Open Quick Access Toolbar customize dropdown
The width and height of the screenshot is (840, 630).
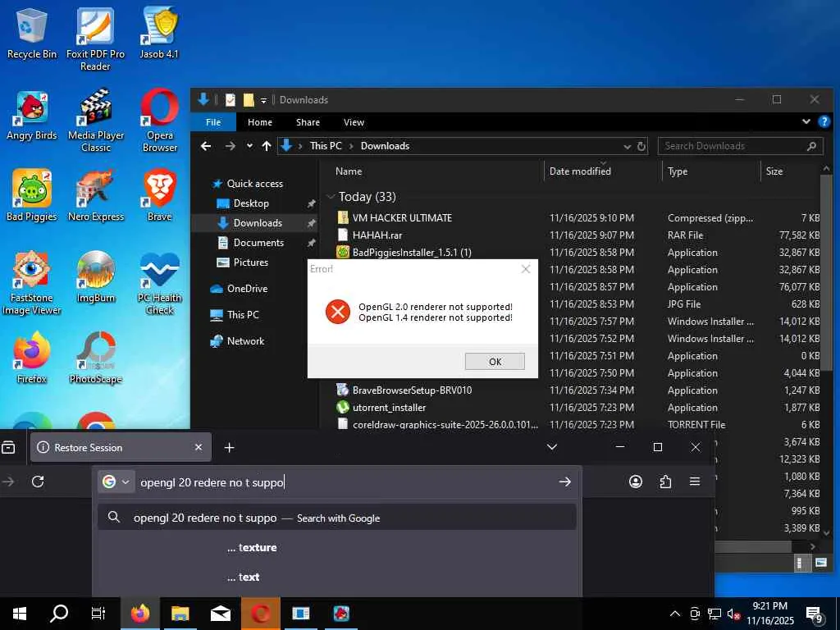263,100
